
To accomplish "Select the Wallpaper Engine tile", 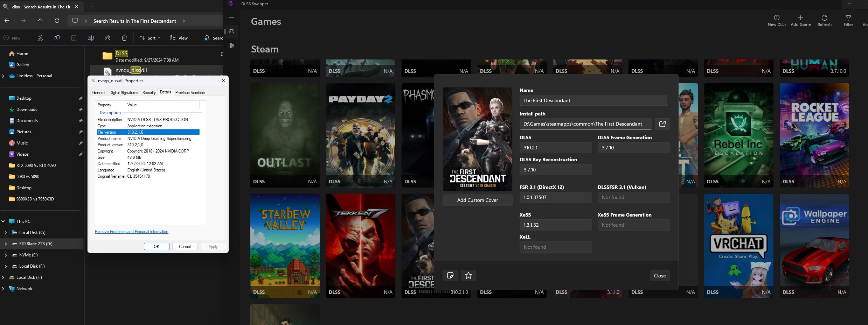I will [814, 246].
